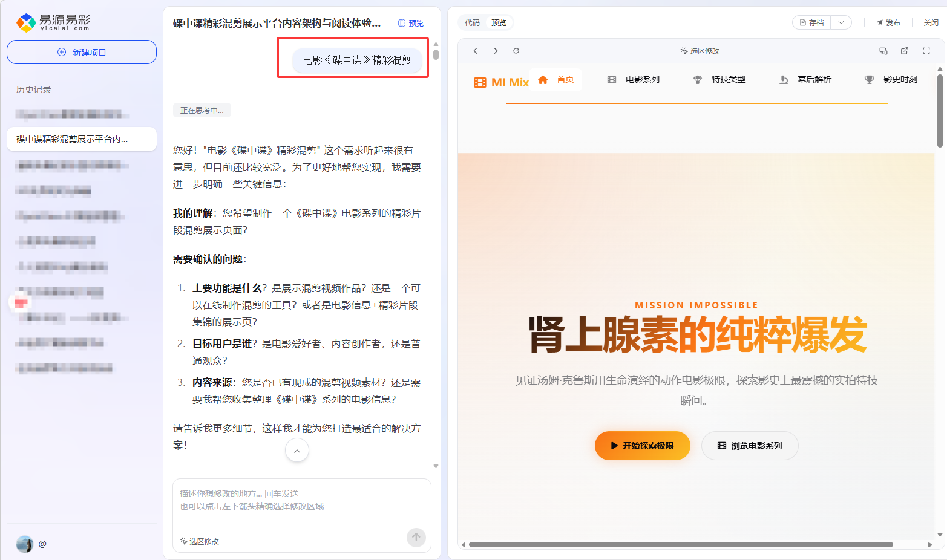Switch the editor to 代码 view

pos(473,22)
